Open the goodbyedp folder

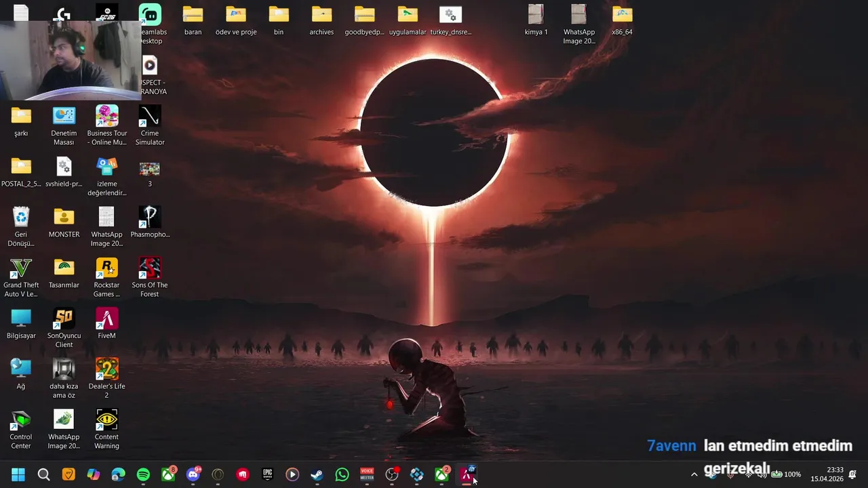click(x=364, y=20)
